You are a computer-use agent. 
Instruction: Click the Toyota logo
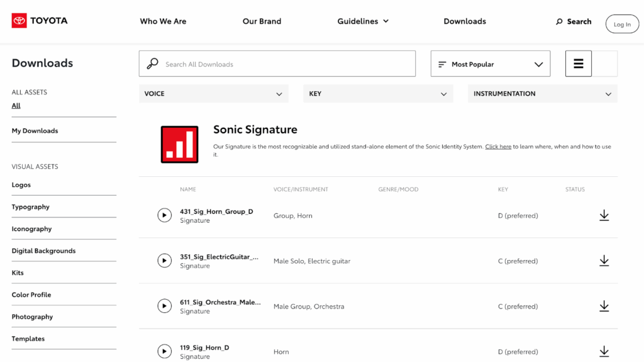[x=40, y=21]
